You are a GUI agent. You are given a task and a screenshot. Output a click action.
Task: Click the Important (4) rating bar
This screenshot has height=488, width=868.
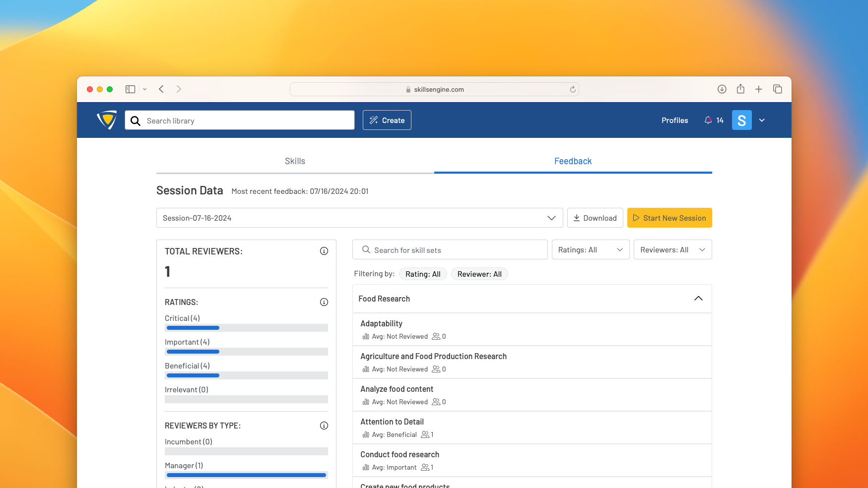[246, 352]
